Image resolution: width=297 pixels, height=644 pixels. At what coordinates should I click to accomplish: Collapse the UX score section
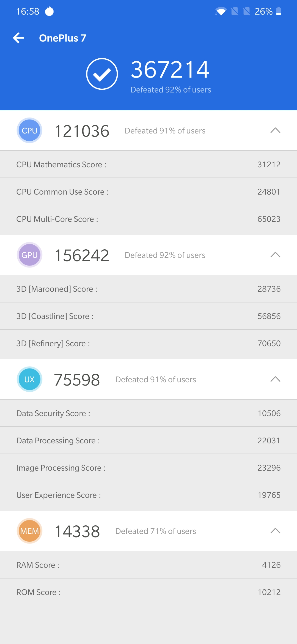tap(275, 379)
